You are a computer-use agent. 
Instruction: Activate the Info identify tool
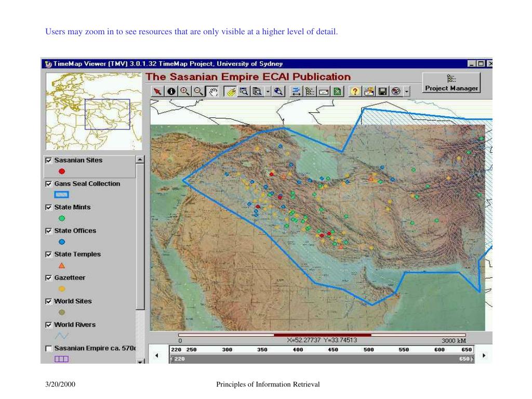(x=171, y=91)
